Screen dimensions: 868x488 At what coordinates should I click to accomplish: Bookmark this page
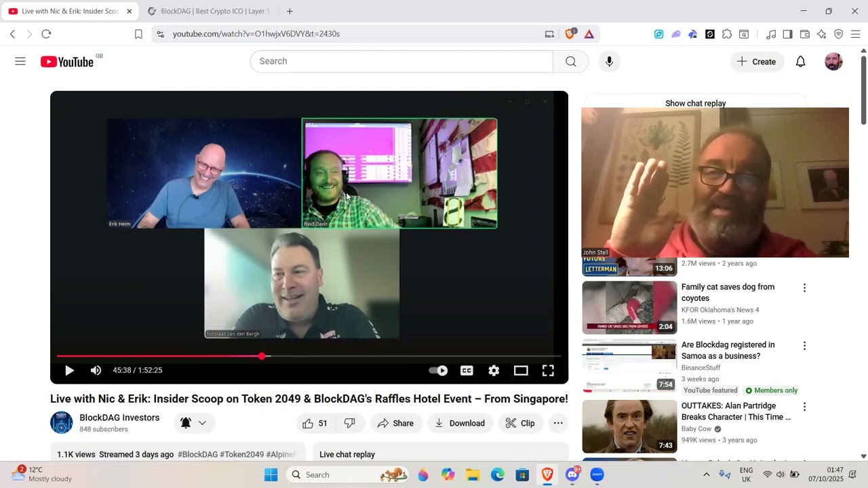point(138,34)
